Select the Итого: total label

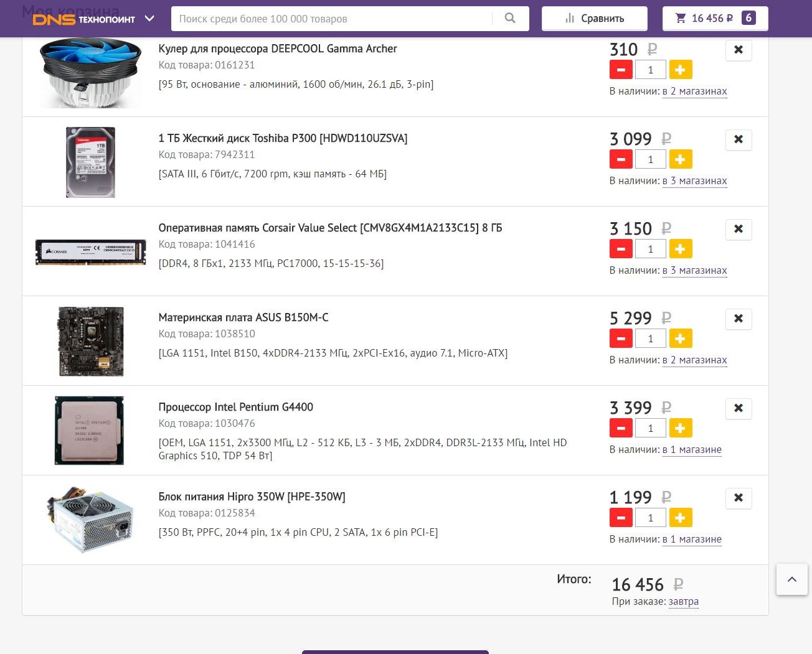coord(574,579)
